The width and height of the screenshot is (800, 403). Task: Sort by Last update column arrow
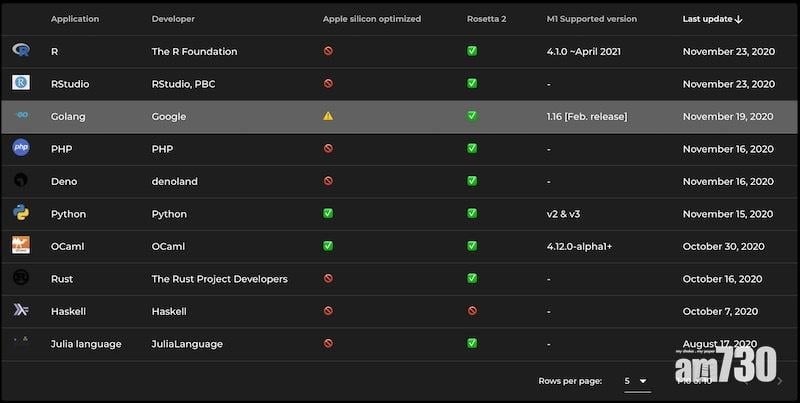(739, 19)
